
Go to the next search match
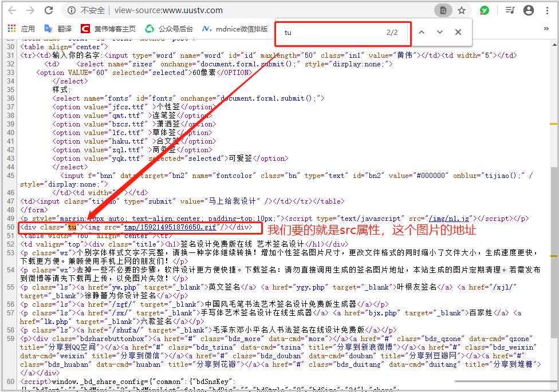tap(439, 33)
